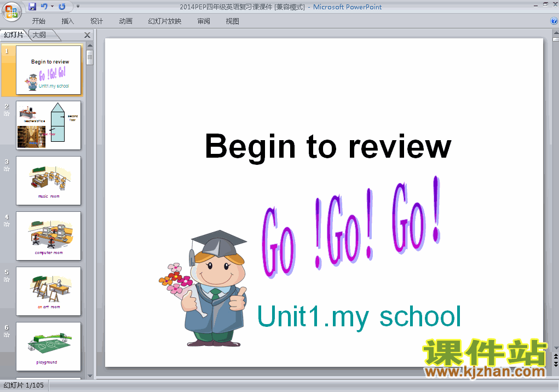Image resolution: width=559 pixels, height=392 pixels.
Task: Select the 'Go !Go! Go!' WordArt
Action: (x=351, y=227)
